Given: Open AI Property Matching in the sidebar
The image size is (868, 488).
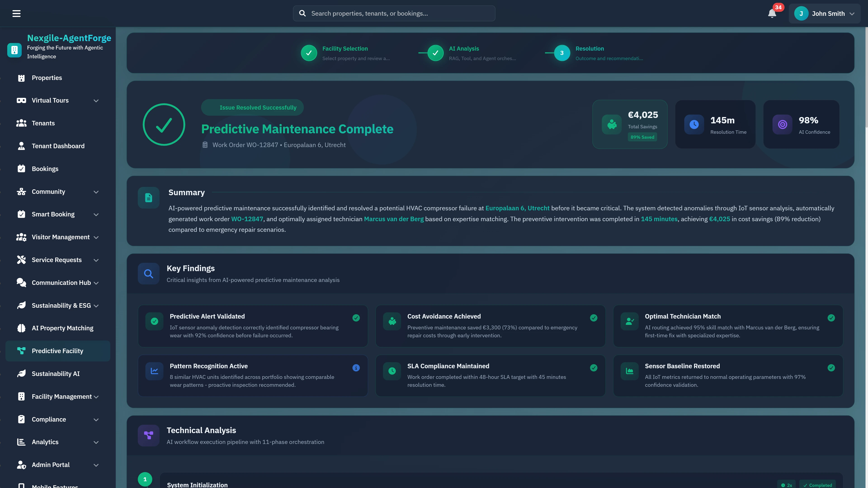Looking at the screenshot, I should coord(21,328).
